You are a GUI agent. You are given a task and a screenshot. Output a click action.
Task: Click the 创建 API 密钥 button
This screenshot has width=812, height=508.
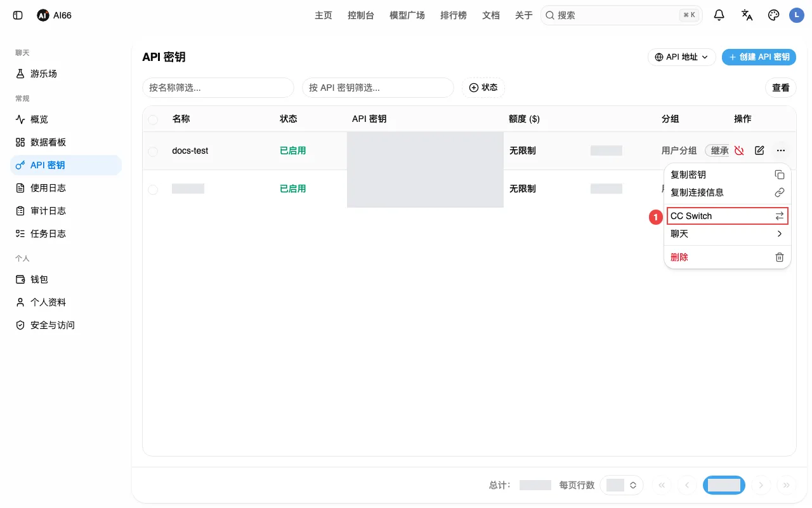click(x=759, y=57)
